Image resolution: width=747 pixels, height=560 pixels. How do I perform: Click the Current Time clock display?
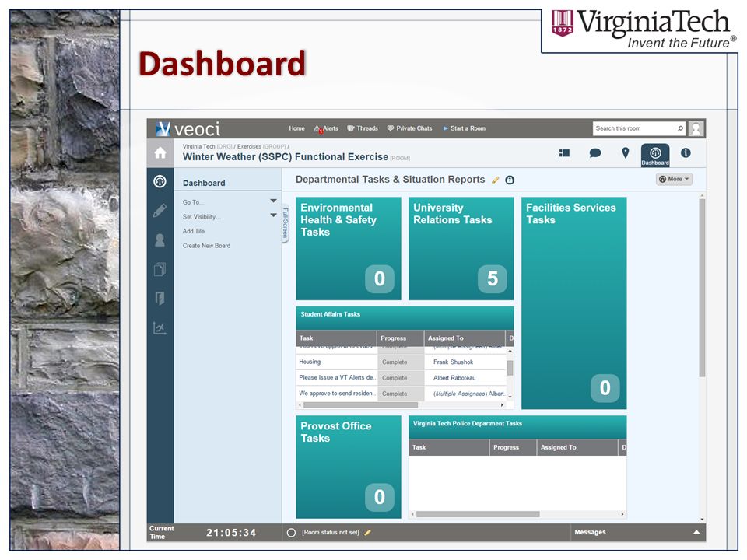pyautogui.click(x=231, y=533)
